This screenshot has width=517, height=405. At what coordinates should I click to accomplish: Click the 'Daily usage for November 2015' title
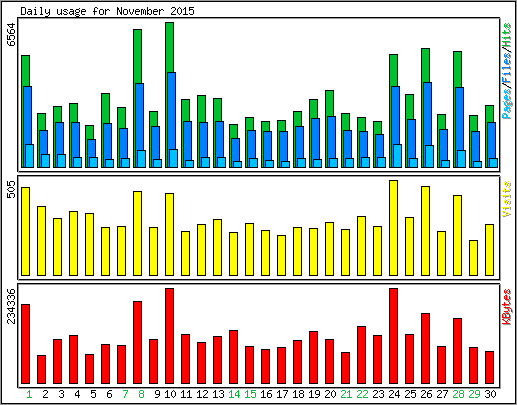107,11
